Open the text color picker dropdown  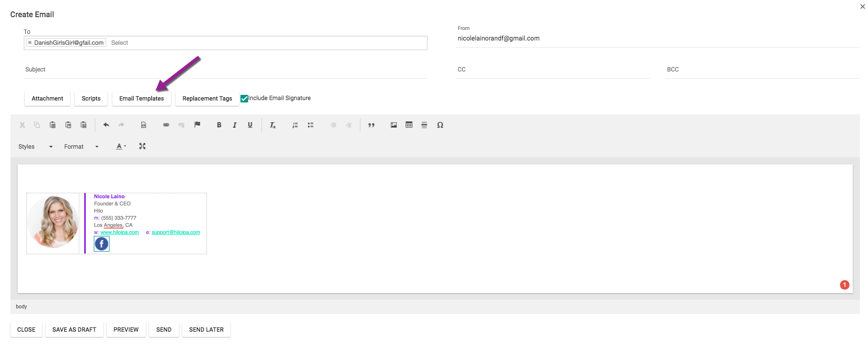pyautogui.click(x=121, y=146)
